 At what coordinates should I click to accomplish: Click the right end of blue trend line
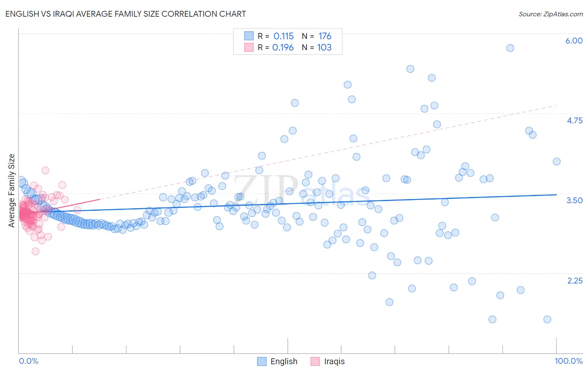(556, 194)
